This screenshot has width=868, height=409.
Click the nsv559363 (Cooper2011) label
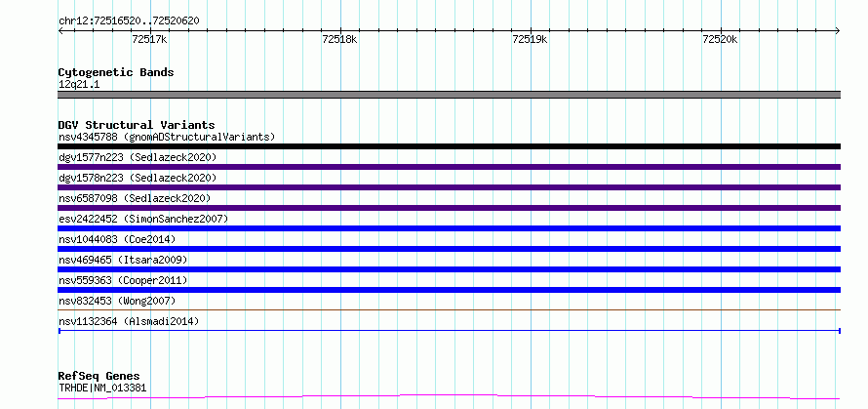(123, 280)
